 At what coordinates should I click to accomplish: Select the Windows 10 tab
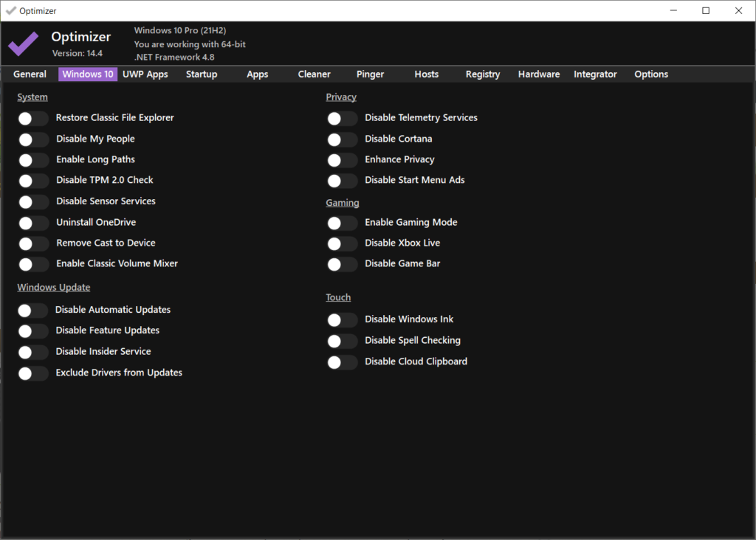coord(88,75)
